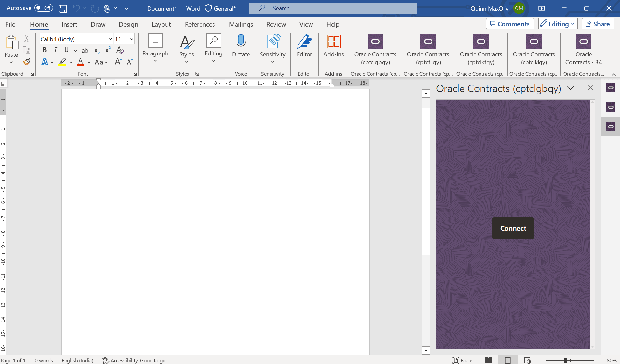Apply Strikethrough formatting
Image resolution: width=620 pixels, height=364 pixels.
tap(85, 50)
